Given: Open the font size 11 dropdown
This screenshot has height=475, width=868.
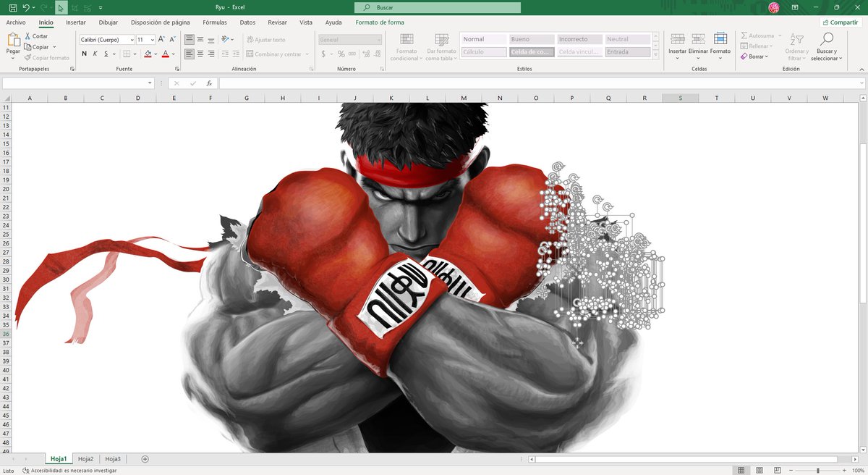Looking at the screenshot, I should (x=152, y=40).
